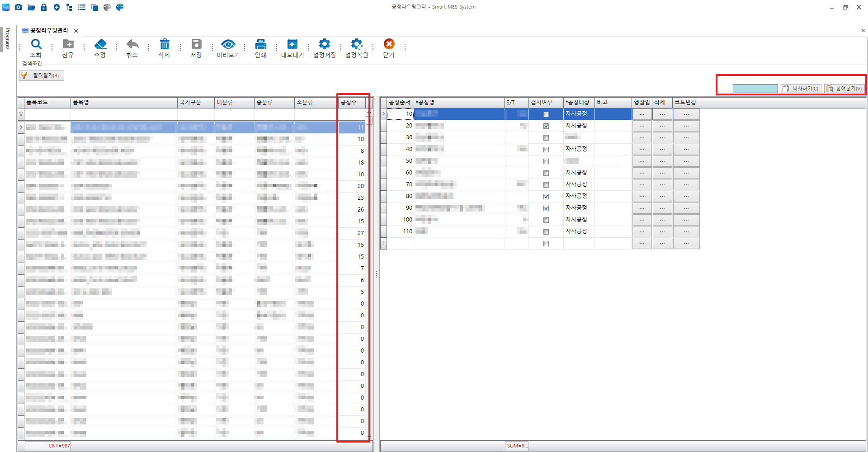Click the 조회 (search) toolbar icon

click(36, 44)
